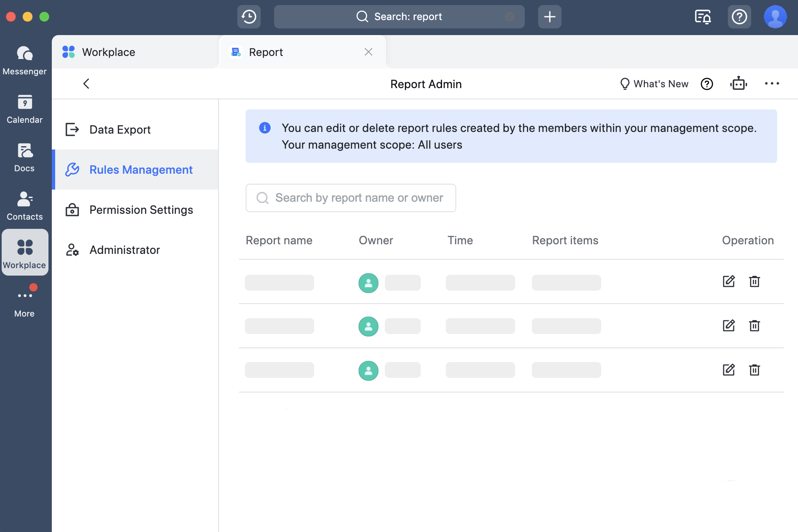The width and height of the screenshot is (798, 532).
Task: Open Calendar from the left sidebar
Action: [x=25, y=108]
